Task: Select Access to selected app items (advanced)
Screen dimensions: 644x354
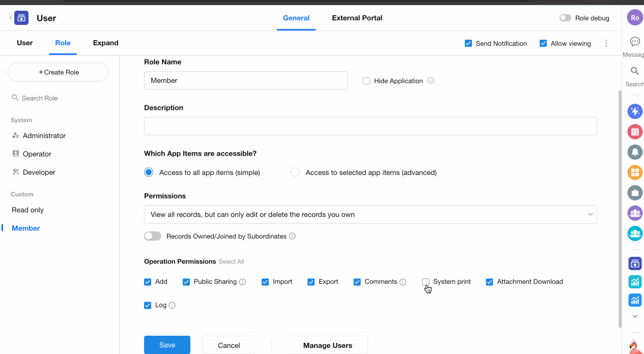Action: [x=295, y=172]
